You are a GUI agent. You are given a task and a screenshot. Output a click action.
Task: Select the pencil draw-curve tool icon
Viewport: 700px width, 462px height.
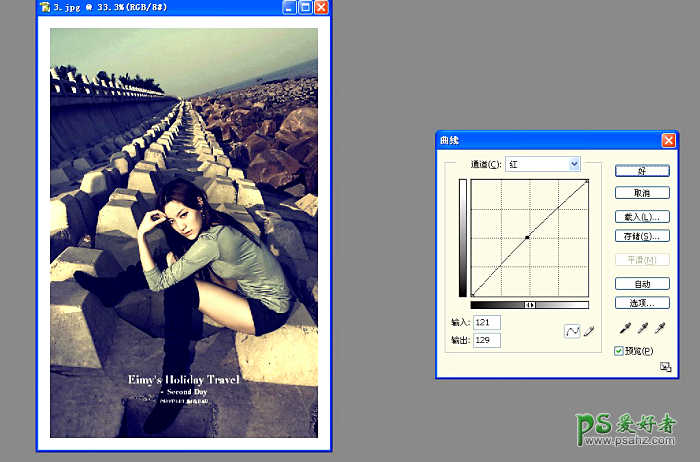588,331
